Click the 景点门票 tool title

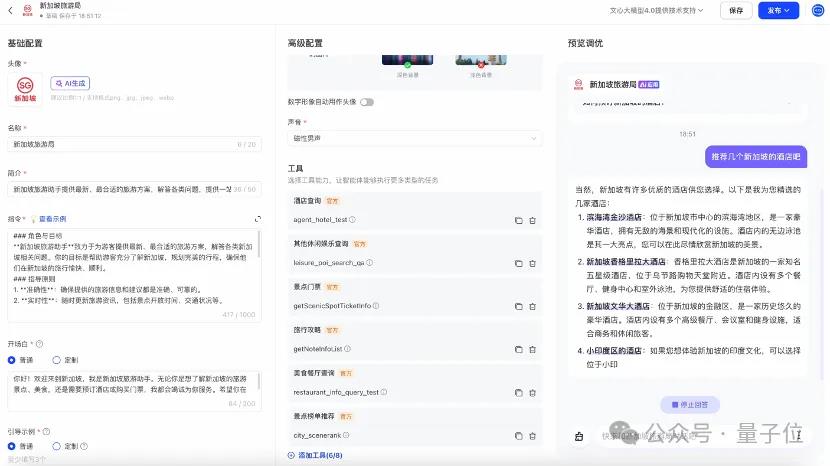coord(308,286)
